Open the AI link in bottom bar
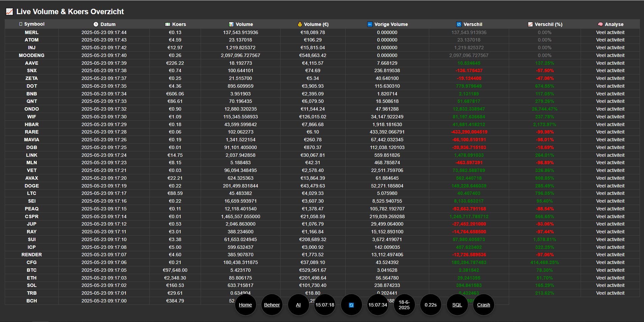 (298, 305)
